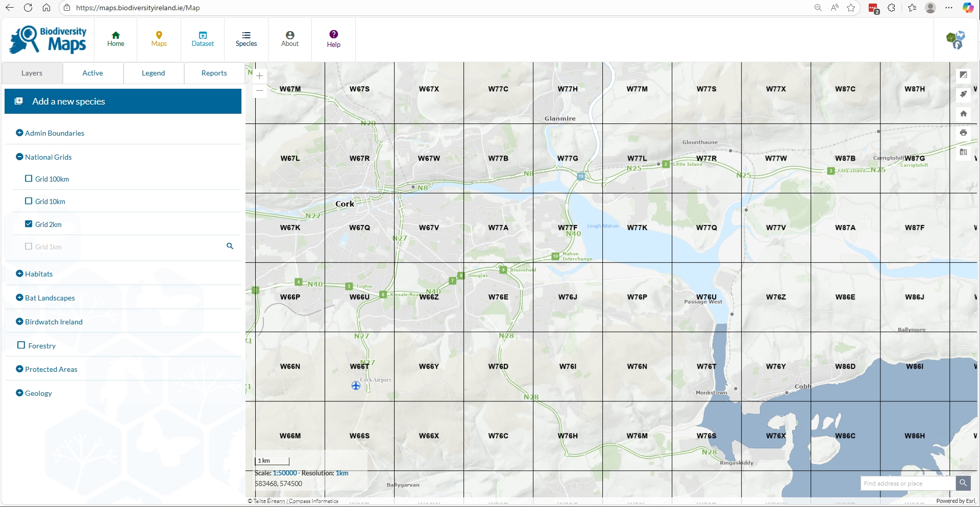Uncheck the Grid 2km layer
This screenshot has width=980, height=507.
tap(29, 224)
